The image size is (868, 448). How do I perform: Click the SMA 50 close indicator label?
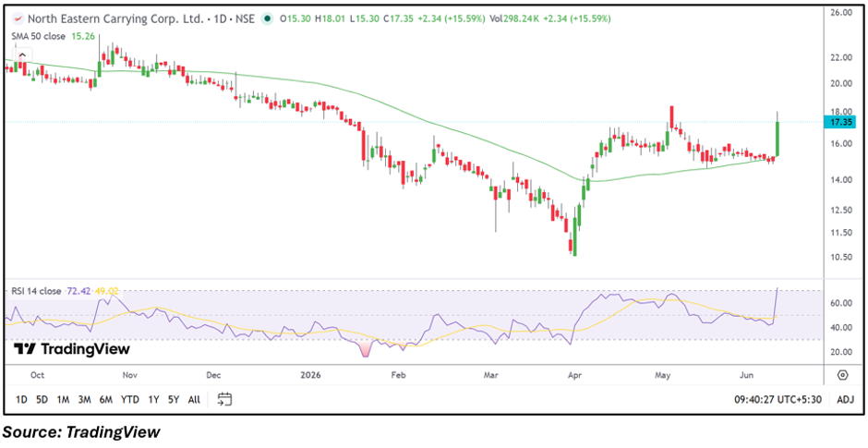coord(39,36)
